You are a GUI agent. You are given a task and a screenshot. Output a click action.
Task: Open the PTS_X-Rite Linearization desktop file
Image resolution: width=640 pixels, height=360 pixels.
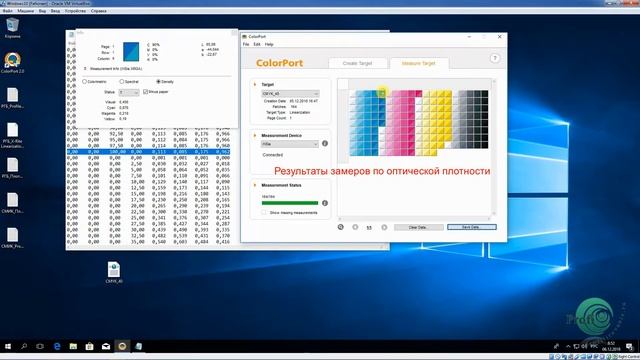pyautogui.click(x=12, y=135)
